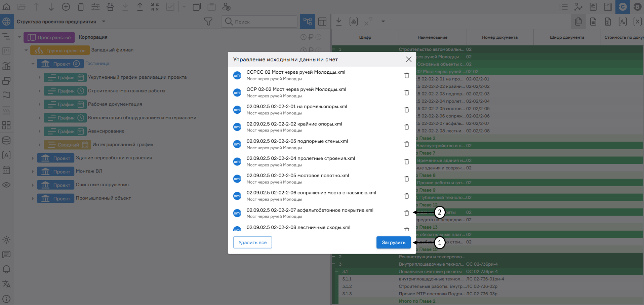Click the Шифр документа column header

pos(567,37)
